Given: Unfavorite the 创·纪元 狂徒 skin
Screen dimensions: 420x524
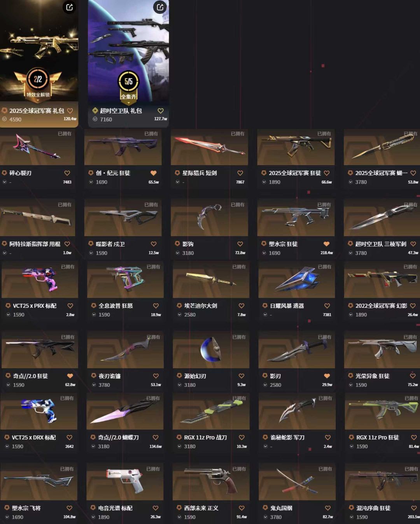Looking at the screenshot, I should coord(154,173).
